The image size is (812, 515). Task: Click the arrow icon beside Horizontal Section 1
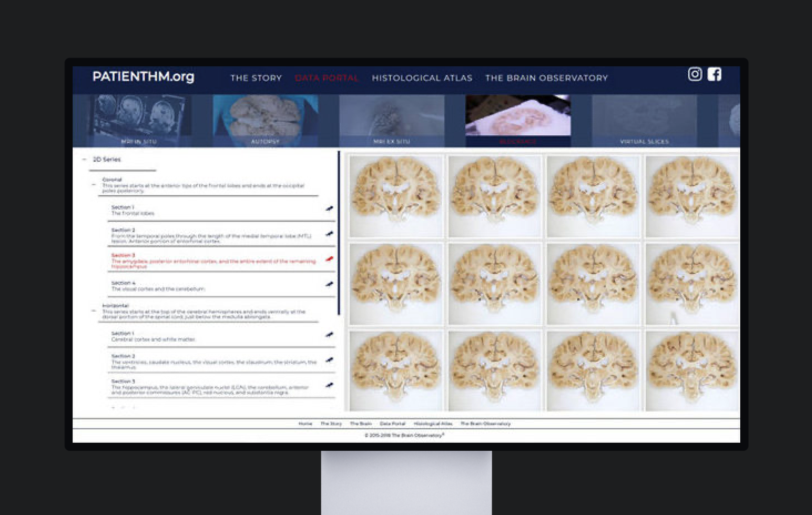(329, 335)
